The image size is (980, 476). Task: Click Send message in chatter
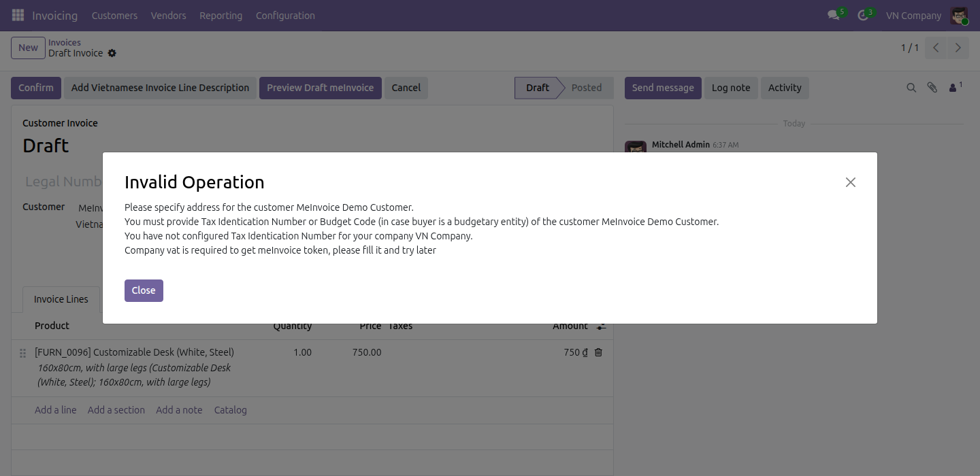[x=663, y=88]
